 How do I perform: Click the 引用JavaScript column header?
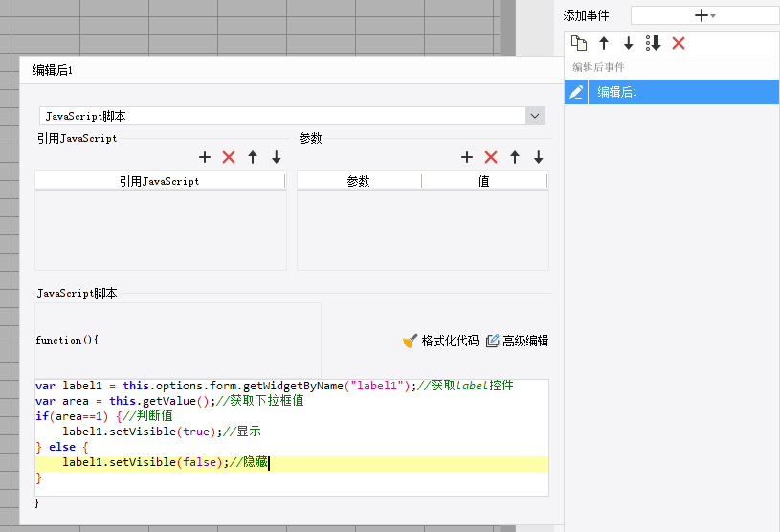160,181
